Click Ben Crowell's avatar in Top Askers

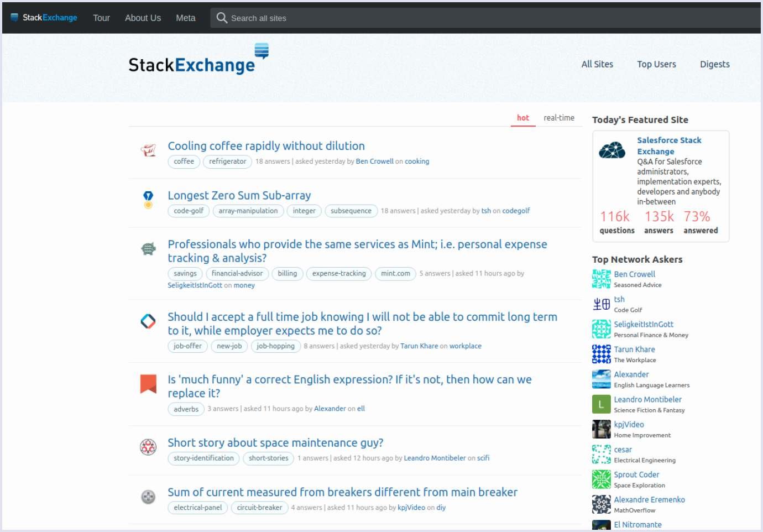pos(602,279)
